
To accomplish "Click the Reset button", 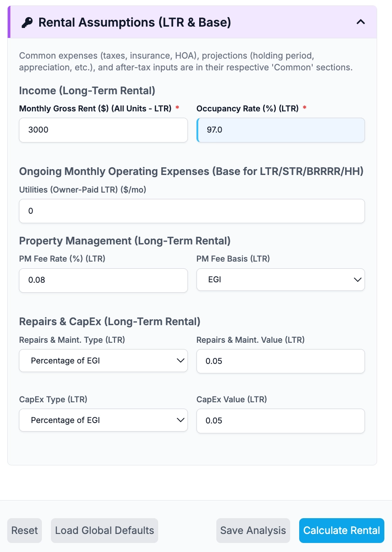I will 24,530.
